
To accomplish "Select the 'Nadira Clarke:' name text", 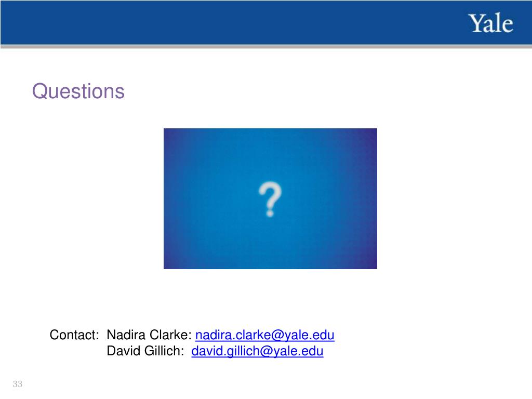I will click(149, 335).
